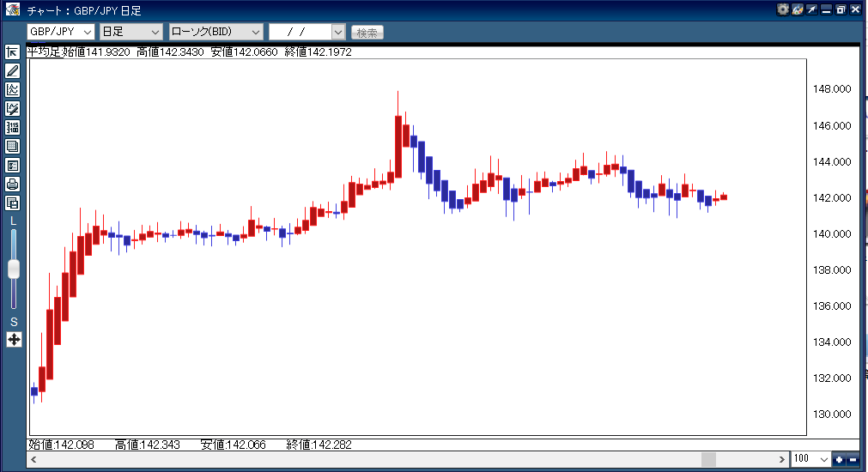The height and width of the screenshot is (472, 868).
Task: Open the paint palette color settings icon
Action: (797, 9)
